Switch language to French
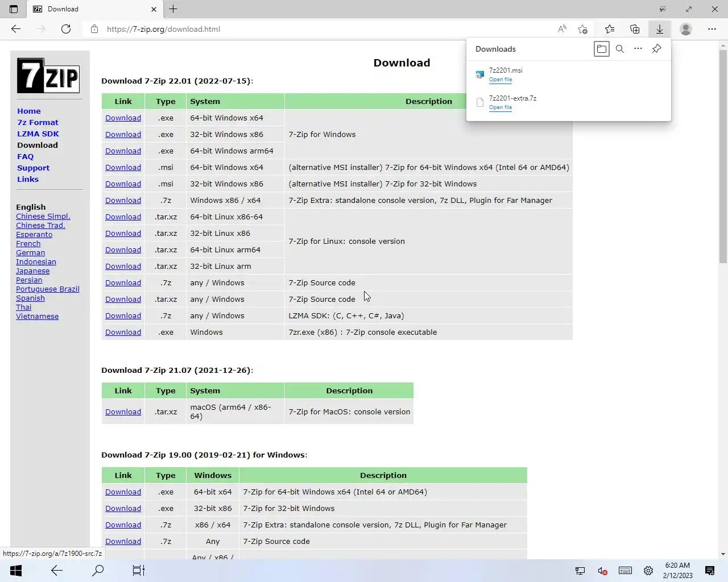This screenshot has width=728, height=582. coord(28,243)
